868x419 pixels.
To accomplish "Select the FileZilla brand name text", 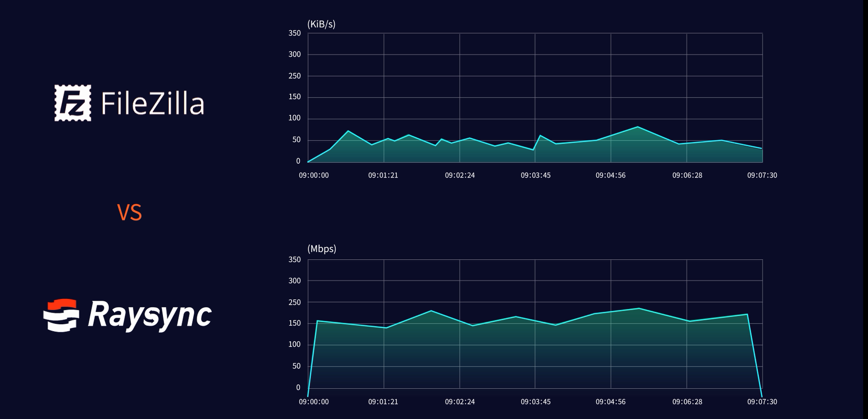I will click(153, 104).
